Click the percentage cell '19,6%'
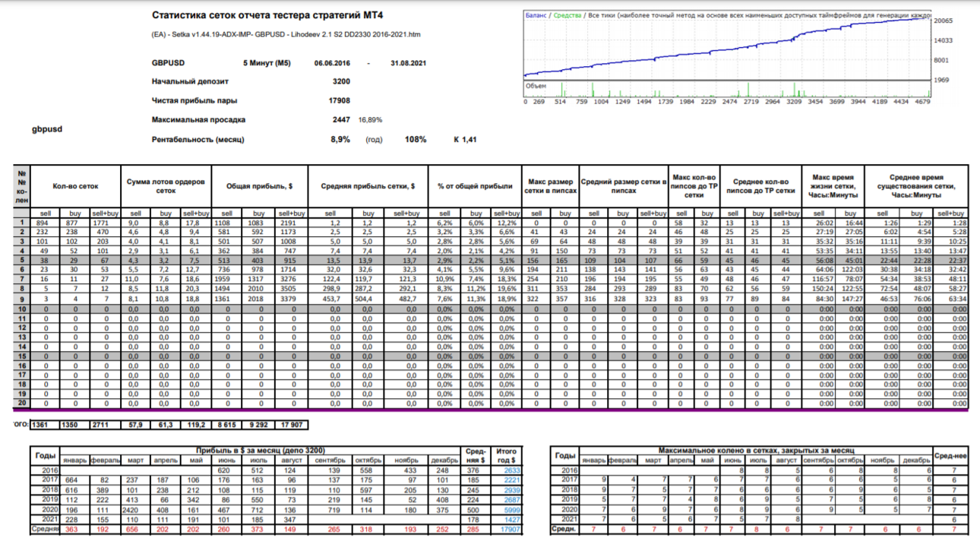This screenshot has height=544, width=980. [x=506, y=289]
